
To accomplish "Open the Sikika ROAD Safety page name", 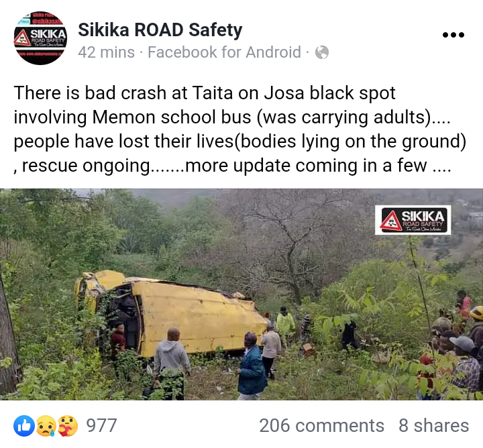I will [160, 30].
